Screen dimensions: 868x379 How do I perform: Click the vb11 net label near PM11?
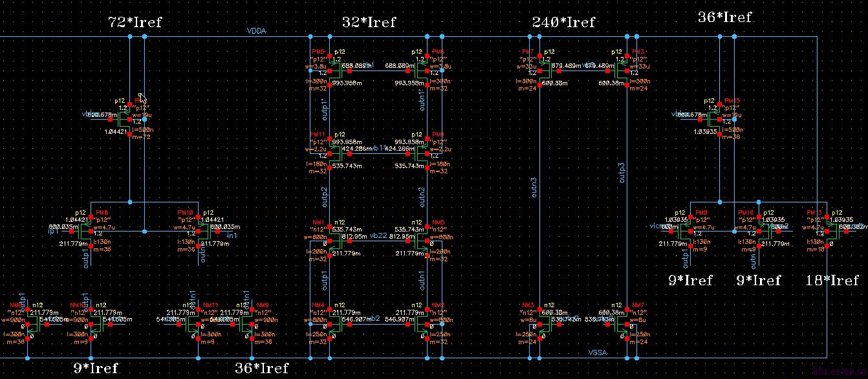click(x=380, y=147)
